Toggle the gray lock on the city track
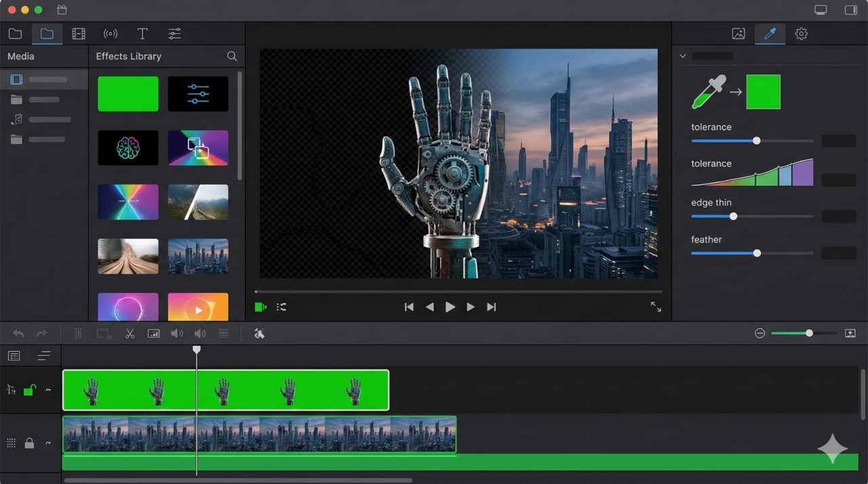Image resolution: width=868 pixels, height=484 pixels. click(x=29, y=443)
